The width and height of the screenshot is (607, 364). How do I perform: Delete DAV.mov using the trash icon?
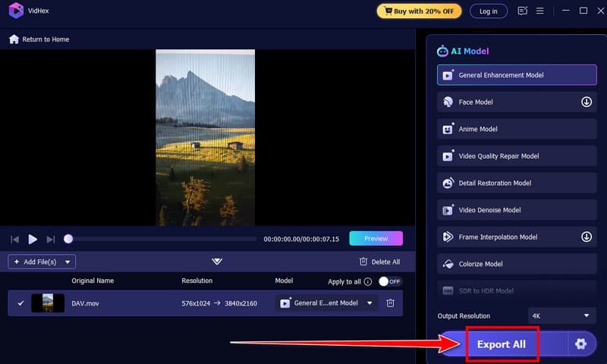(x=390, y=303)
